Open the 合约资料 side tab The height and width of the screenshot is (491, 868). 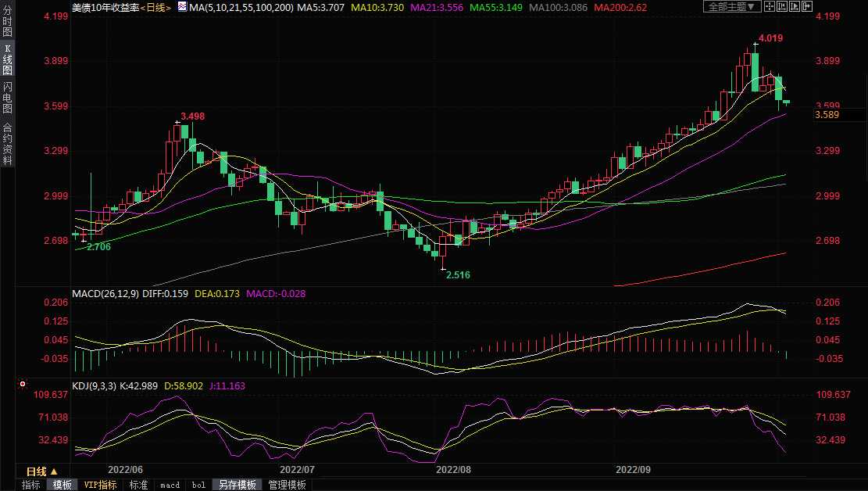click(x=7, y=143)
